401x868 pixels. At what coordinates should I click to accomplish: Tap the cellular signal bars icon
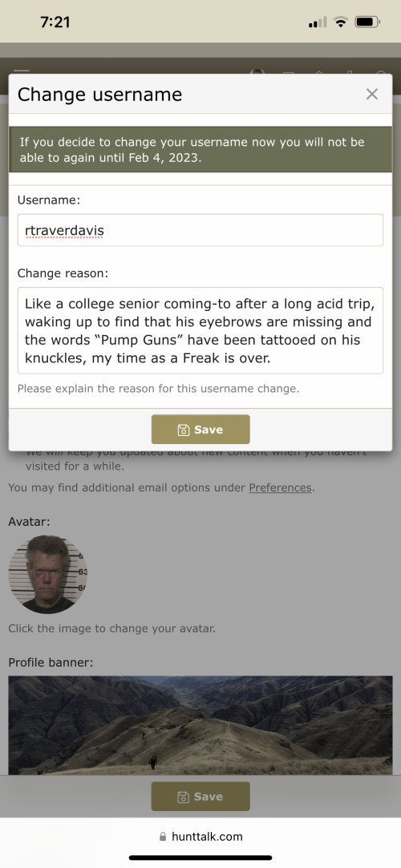click(318, 22)
